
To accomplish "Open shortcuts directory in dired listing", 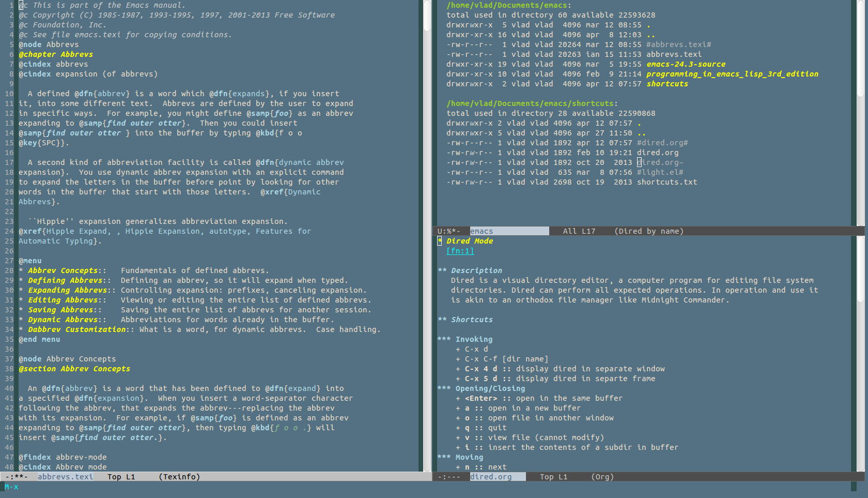I will tap(667, 84).
